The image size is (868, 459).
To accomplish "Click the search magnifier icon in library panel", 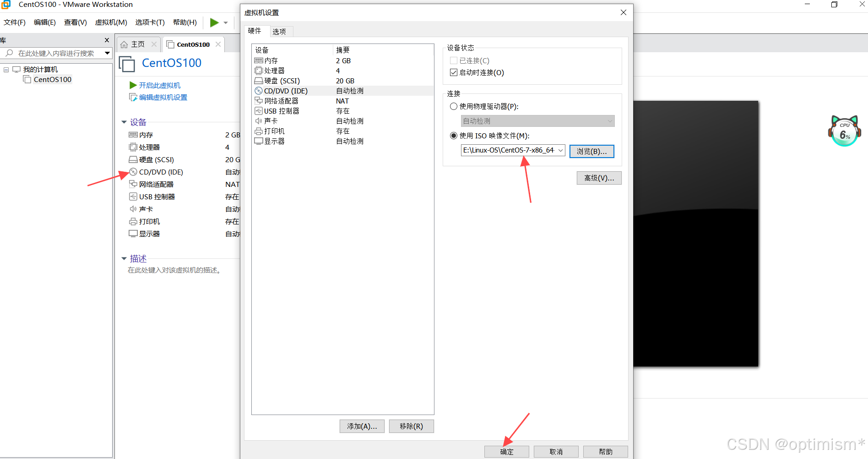I will 9,53.
